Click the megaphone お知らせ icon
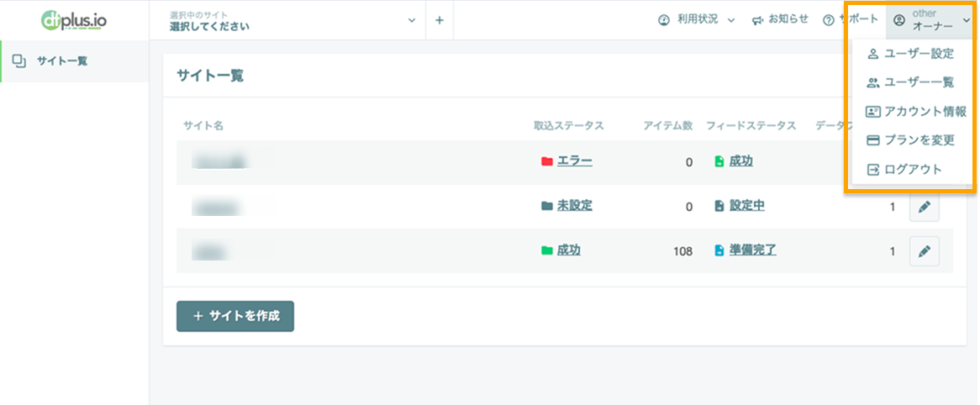The height and width of the screenshot is (405, 980). tap(757, 20)
